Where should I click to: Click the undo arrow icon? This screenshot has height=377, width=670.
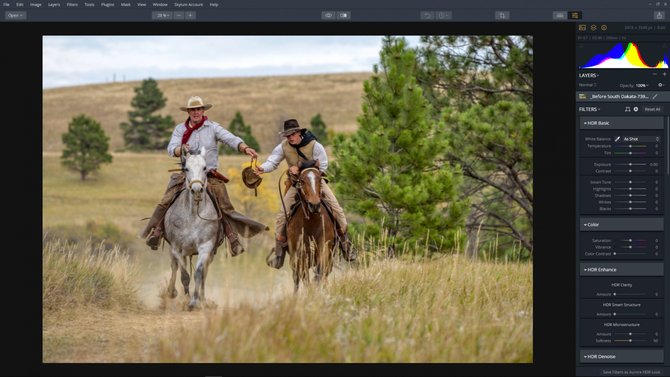click(x=427, y=15)
